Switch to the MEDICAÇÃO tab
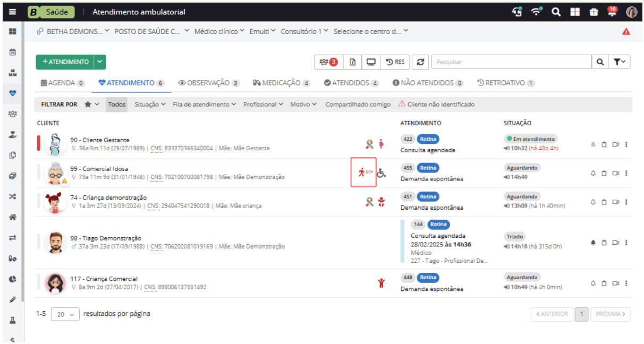 click(x=281, y=83)
